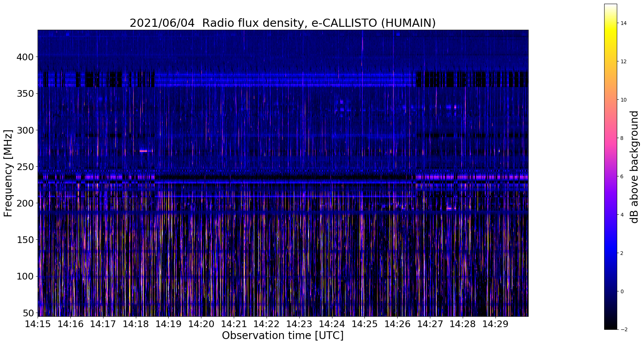644x345 pixels.
Task: Select the 14:27 time tick label
Action: click(430, 324)
